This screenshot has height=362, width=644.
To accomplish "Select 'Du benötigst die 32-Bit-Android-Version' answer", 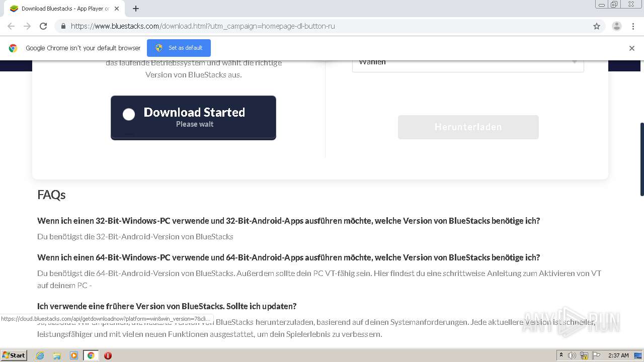I will (x=135, y=236).
